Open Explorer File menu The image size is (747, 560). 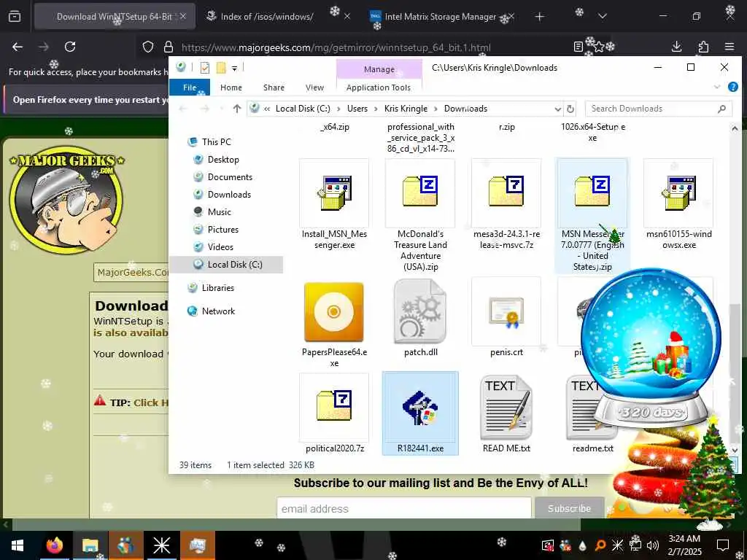pos(190,87)
